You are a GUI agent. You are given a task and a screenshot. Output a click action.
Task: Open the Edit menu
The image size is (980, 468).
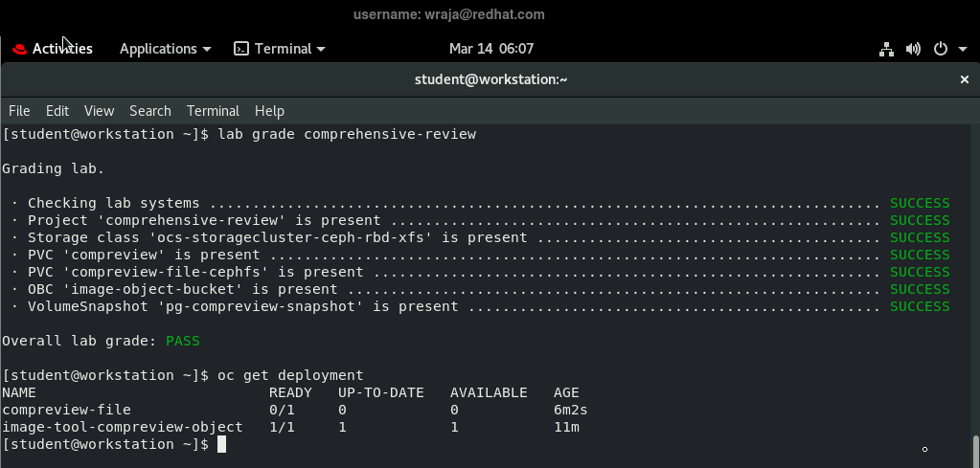(x=57, y=111)
